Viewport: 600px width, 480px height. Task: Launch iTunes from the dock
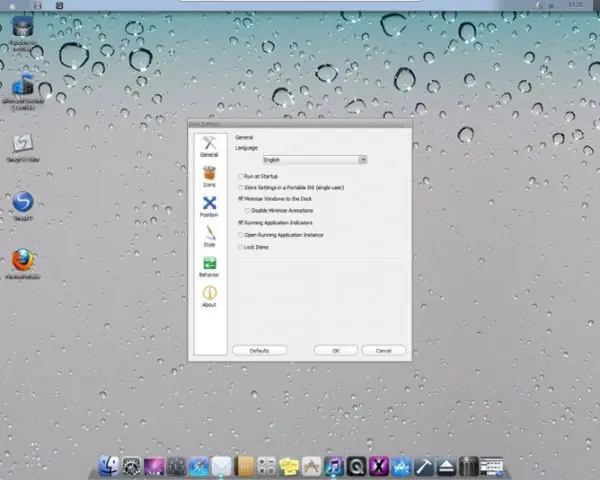pos(335,465)
